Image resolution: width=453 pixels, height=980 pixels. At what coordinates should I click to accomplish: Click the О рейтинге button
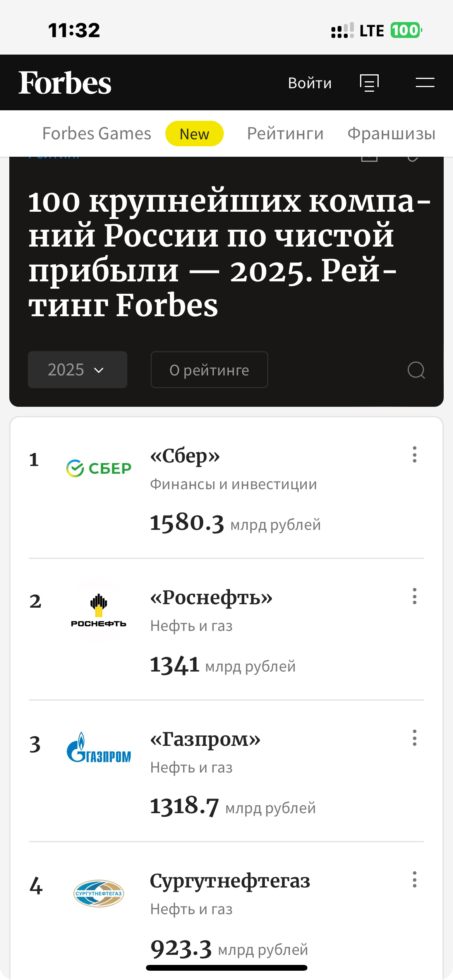point(209,370)
